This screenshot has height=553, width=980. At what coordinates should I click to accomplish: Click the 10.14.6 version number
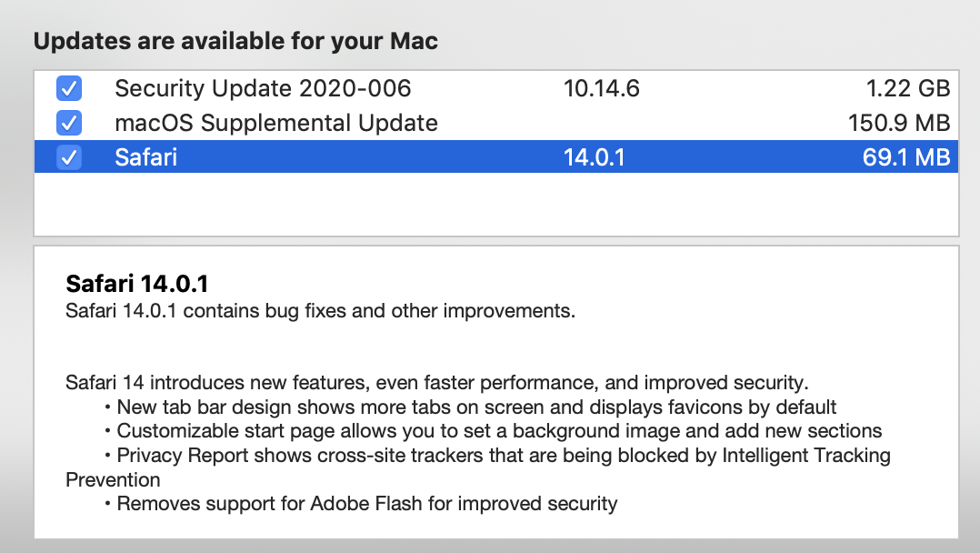[601, 88]
